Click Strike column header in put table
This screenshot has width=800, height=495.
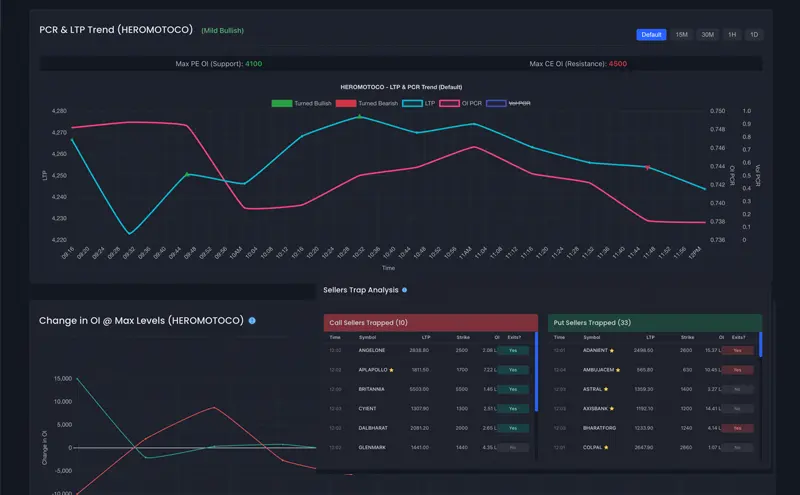click(x=687, y=337)
